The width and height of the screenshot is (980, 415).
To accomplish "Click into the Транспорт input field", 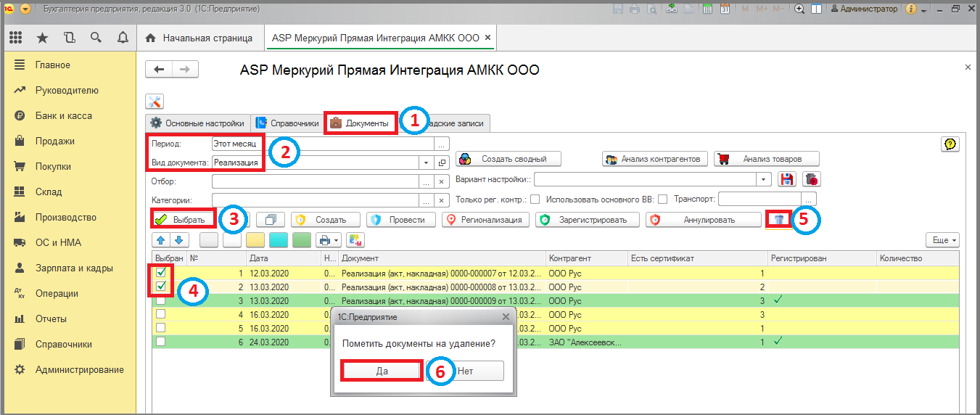I will (760, 199).
